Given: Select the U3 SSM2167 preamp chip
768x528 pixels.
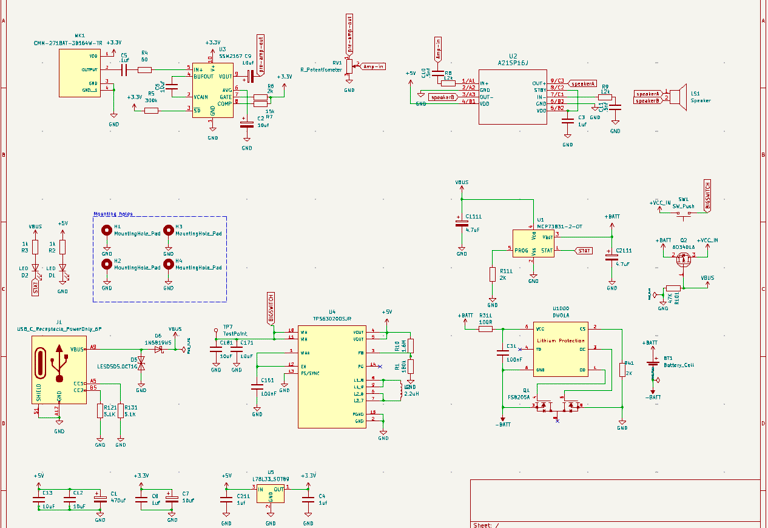Looking at the screenshot, I should click(x=213, y=90).
